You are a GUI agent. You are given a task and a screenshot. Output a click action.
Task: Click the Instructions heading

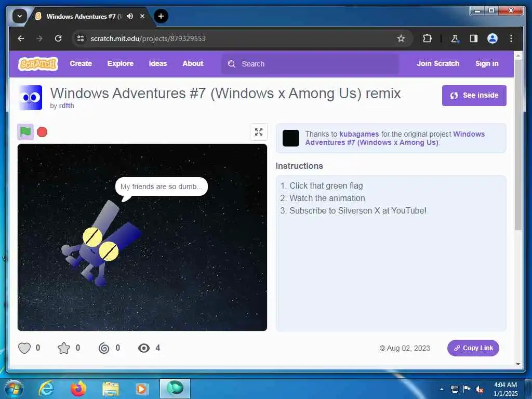point(299,166)
